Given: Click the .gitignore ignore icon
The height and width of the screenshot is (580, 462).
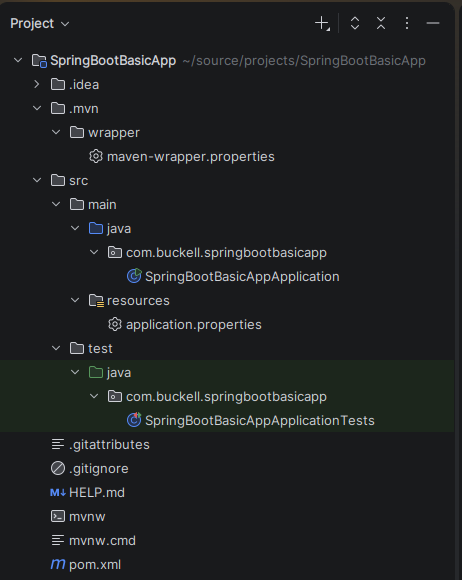Looking at the screenshot, I should (x=58, y=468).
